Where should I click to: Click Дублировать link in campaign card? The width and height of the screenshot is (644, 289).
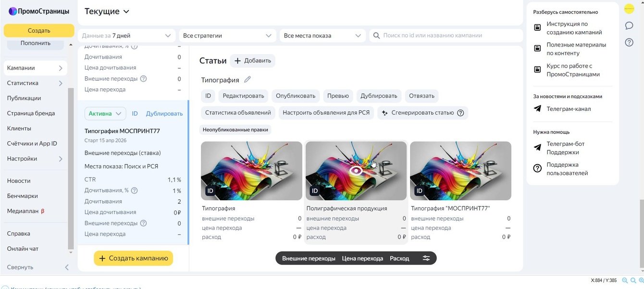pos(164,114)
